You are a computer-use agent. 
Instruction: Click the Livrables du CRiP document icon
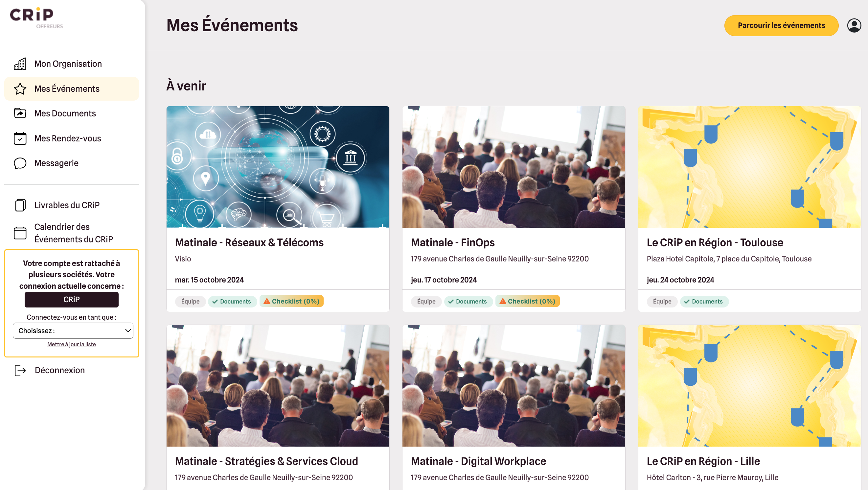point(20,205)
